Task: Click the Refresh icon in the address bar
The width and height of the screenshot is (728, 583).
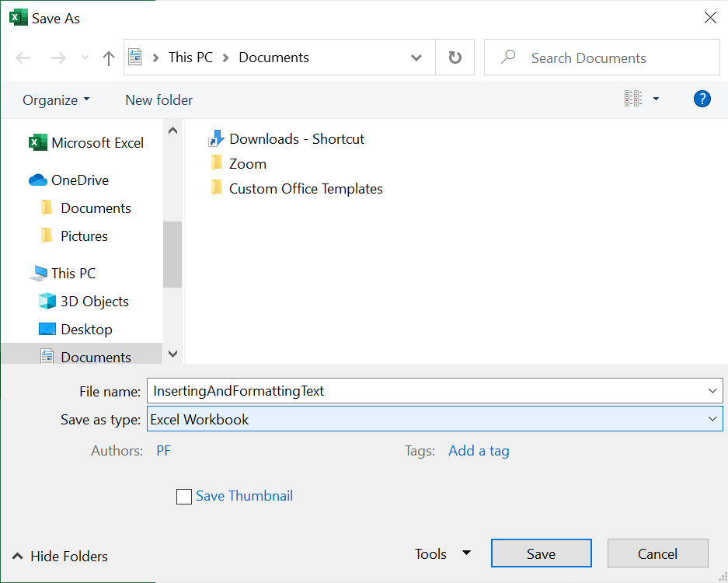Action: (455, 58)
